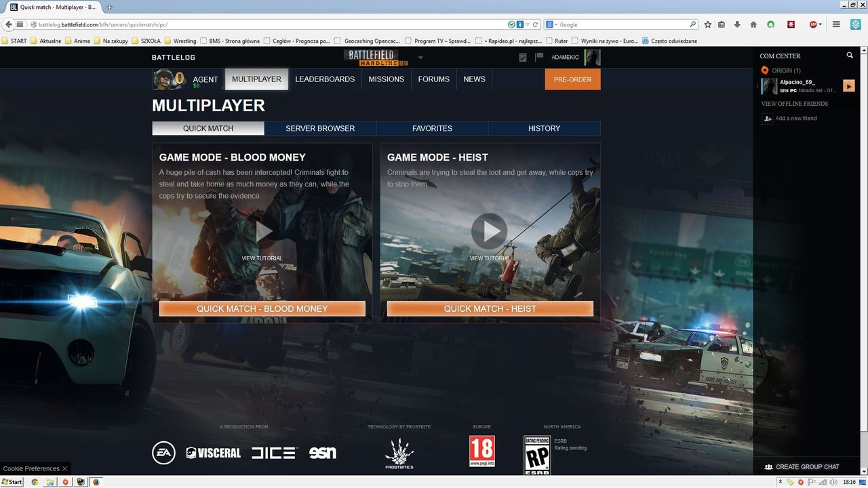Viewport: 868px width, 488px height.
Task: Open the ADAMEKIC profile avatar
Action: pyautogui.click(x=592, y=58)
